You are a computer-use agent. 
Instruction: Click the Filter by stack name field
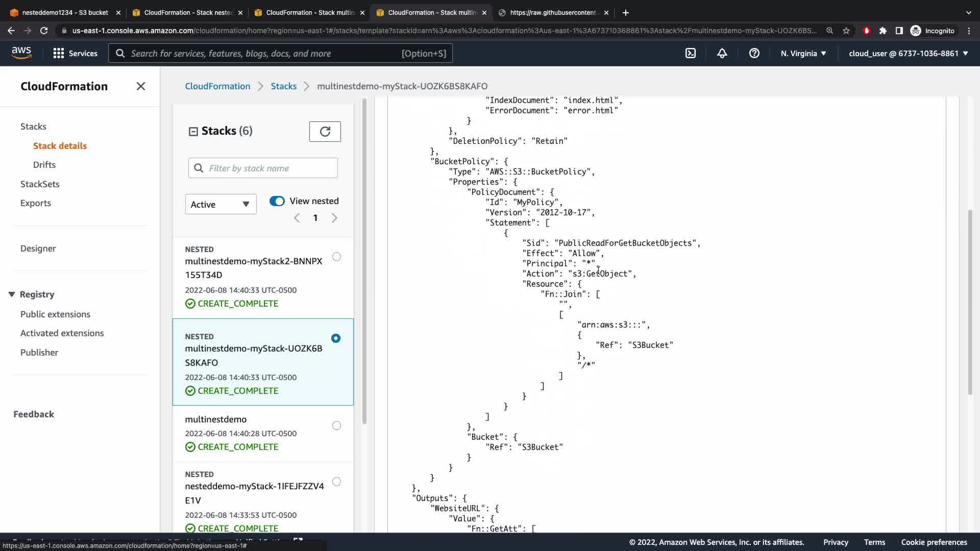[271, 168]
